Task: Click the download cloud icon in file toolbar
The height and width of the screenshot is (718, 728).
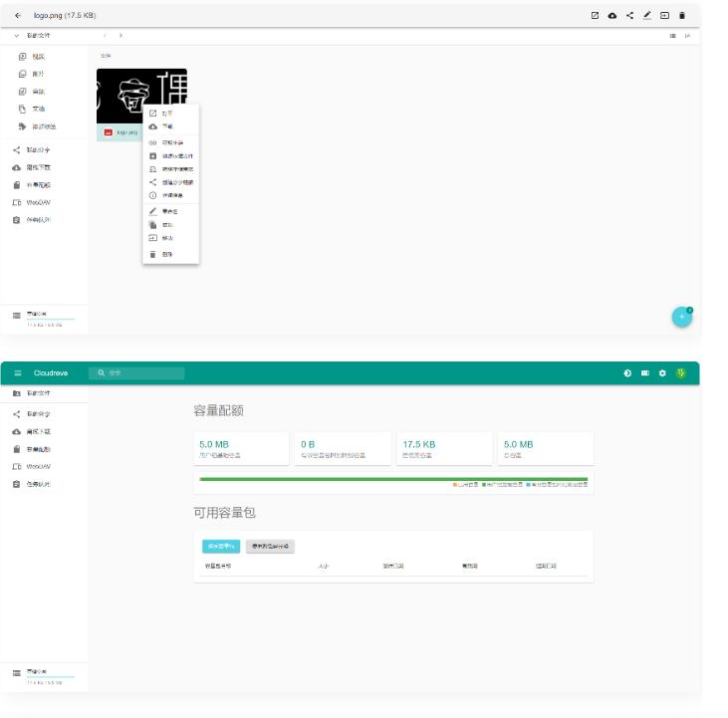Action: click(x=611, y=15)
